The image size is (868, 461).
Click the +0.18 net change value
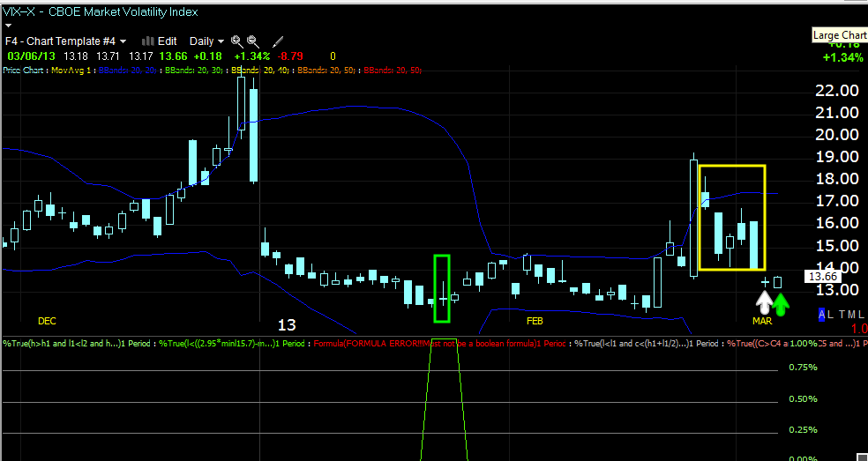click(x=208, y=56)
